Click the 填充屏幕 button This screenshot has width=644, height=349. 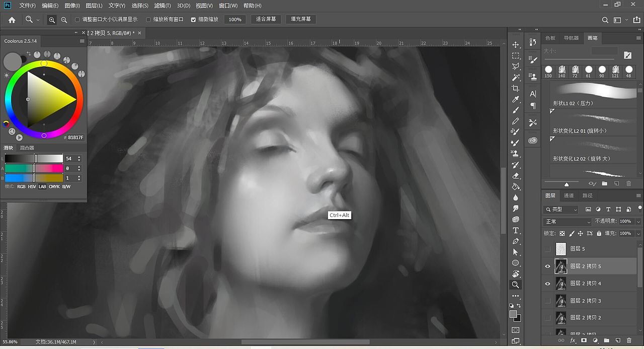click(x=301, y=19)
